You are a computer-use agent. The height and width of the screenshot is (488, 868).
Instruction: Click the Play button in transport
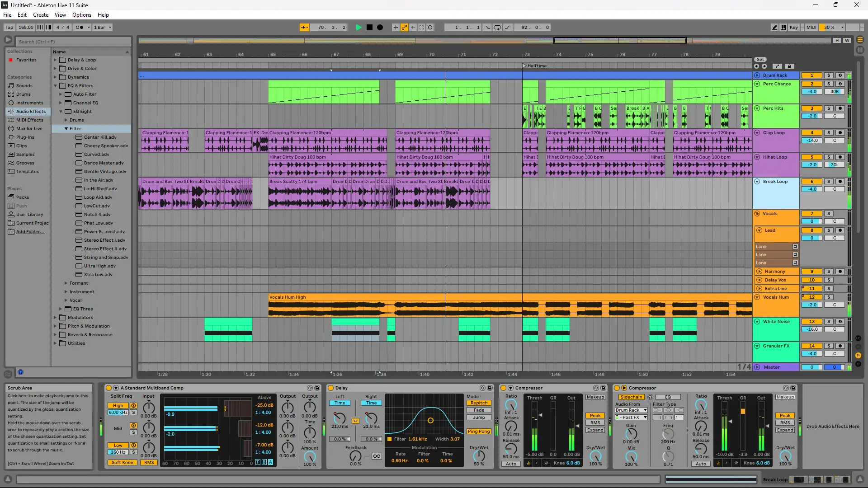tap(359, 28)
